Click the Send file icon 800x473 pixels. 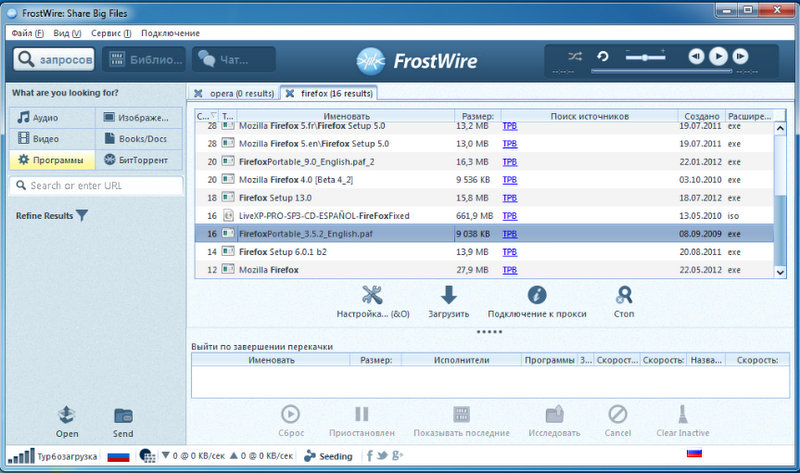point(123,416)
